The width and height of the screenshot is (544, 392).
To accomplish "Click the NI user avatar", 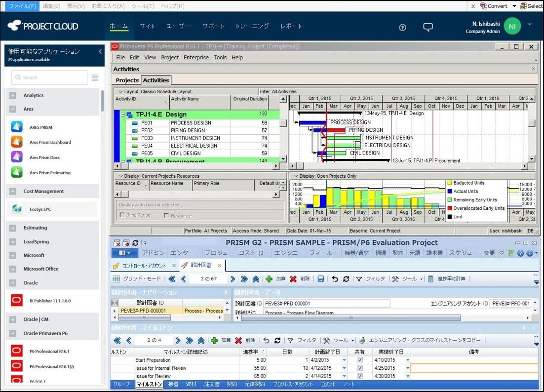I will click(512, 27).
